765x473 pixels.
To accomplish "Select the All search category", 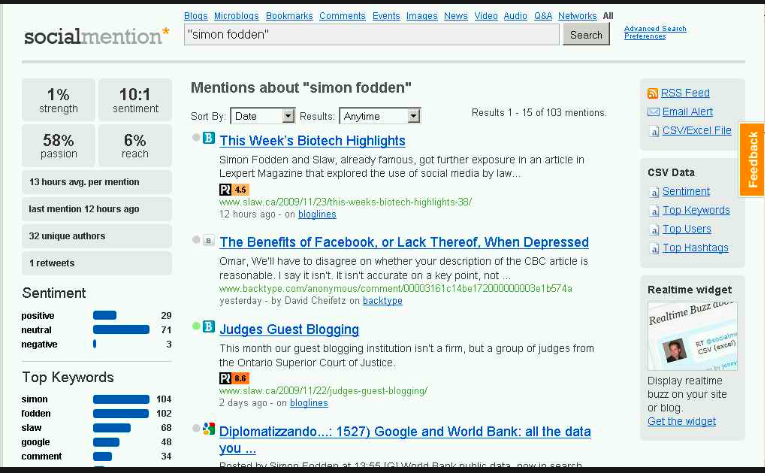I will click(x=607, y=16).
